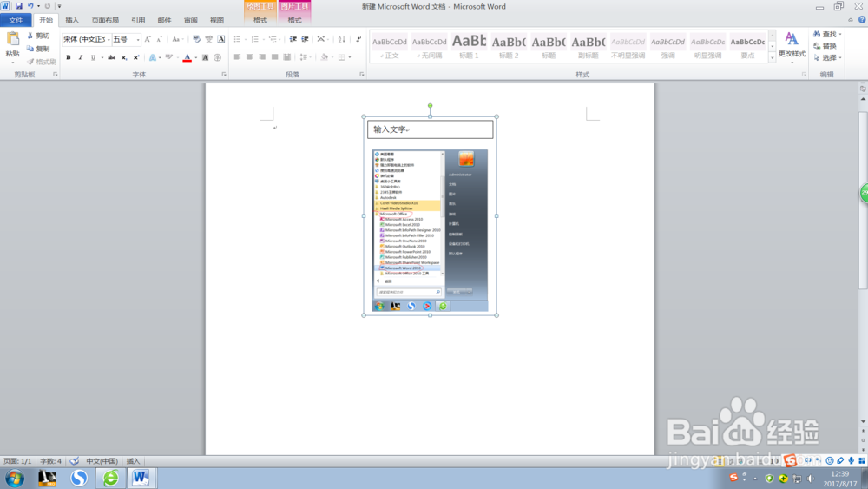Apply red font color A button
Screen dimensions: 868x489
click(x=187, y=57)
